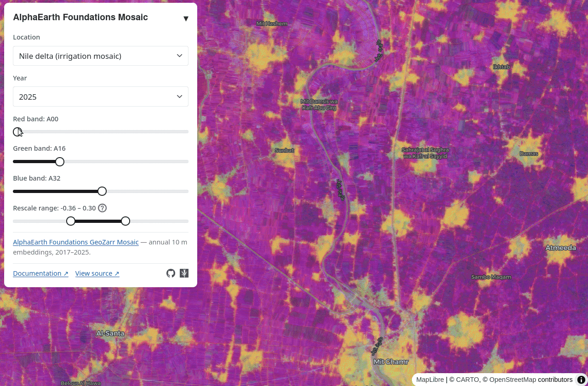This screenshot has width=588, height=386.
Task: Click the Green band A16 slider handle
Action: [60, 162]
